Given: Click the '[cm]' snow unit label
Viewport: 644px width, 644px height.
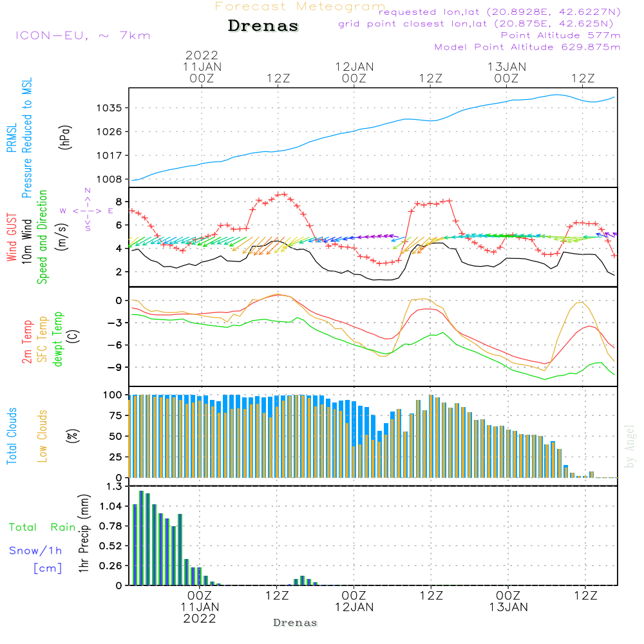Looking at the screenshot, I should click(48, 569).
